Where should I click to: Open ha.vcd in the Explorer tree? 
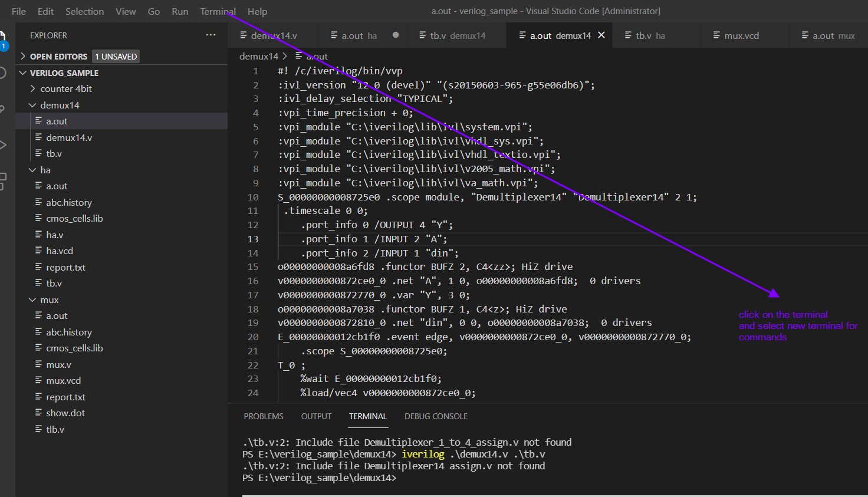[x=121, y=251]
